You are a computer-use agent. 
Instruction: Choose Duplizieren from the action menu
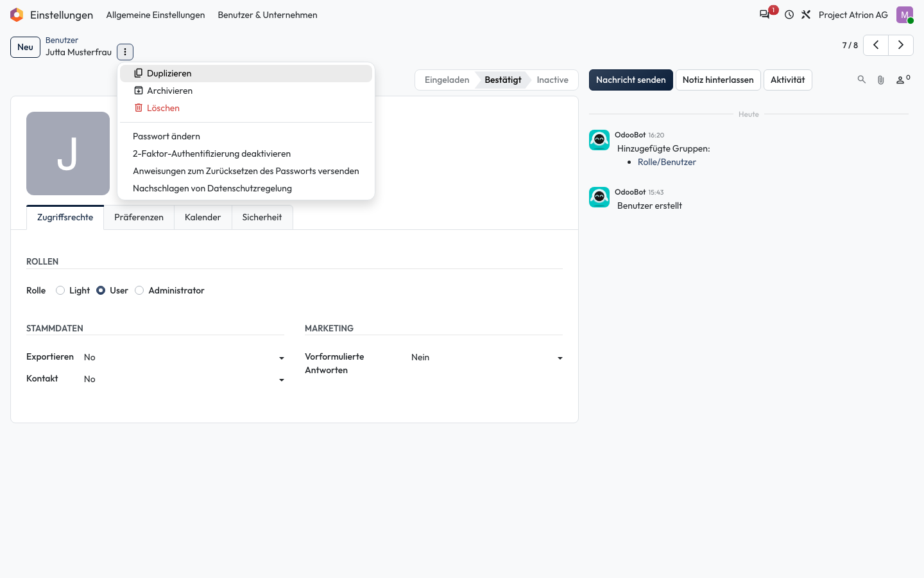point(246,73)
